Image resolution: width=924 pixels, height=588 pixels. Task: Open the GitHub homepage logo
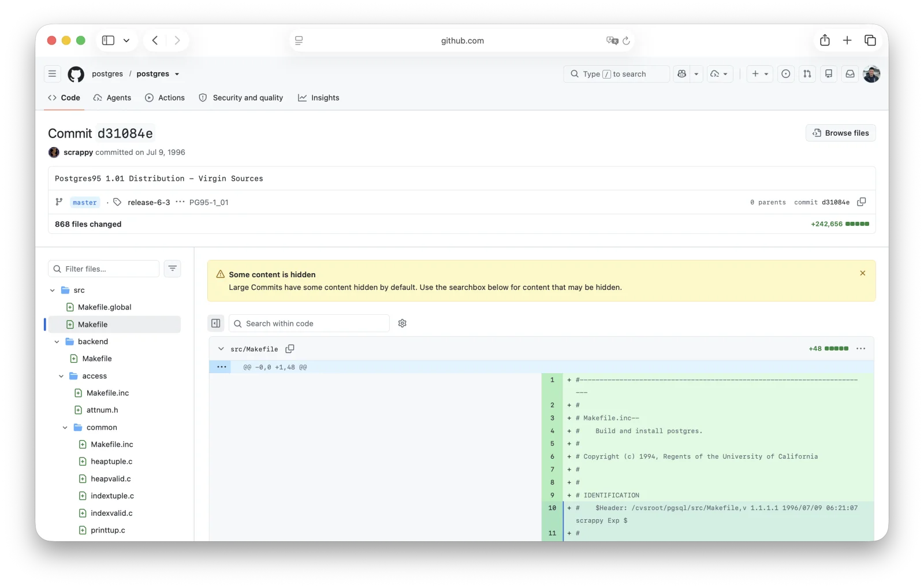(x=76, y=74)
